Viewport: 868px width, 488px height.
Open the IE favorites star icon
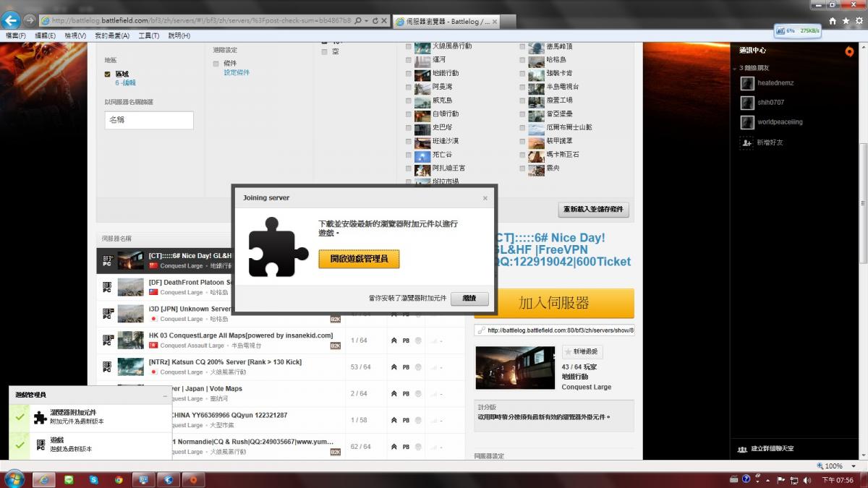point(846,21)
